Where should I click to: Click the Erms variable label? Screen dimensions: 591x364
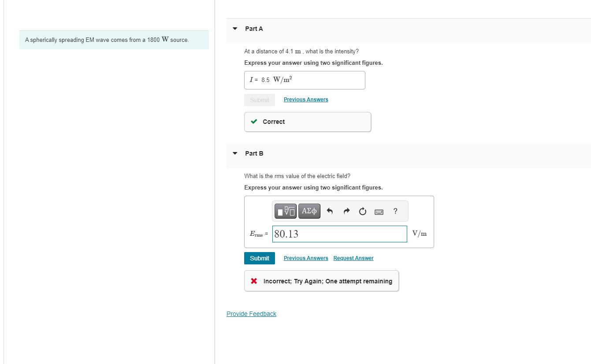tap(256, 234)
